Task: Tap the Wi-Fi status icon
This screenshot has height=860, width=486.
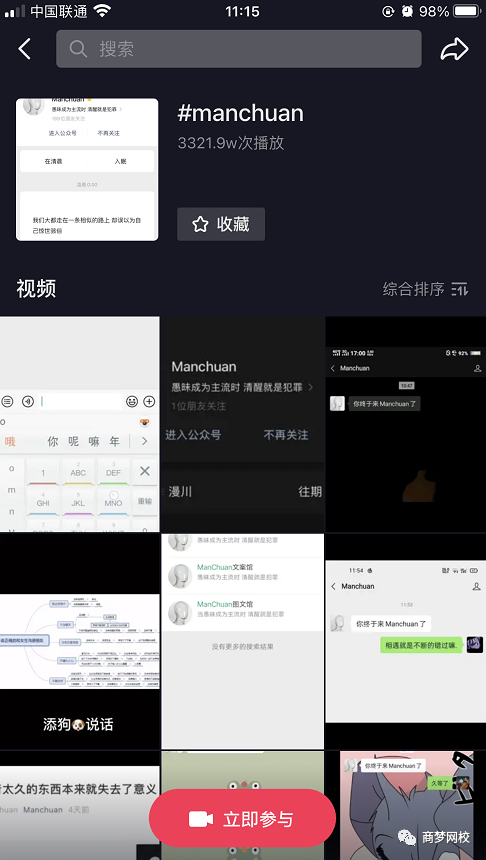Action: (x=103, y=10)
